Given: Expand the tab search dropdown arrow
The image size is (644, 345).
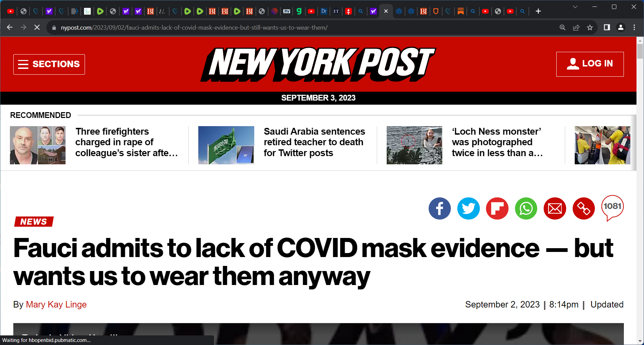Looking at the screenshot, I should 575,7.
